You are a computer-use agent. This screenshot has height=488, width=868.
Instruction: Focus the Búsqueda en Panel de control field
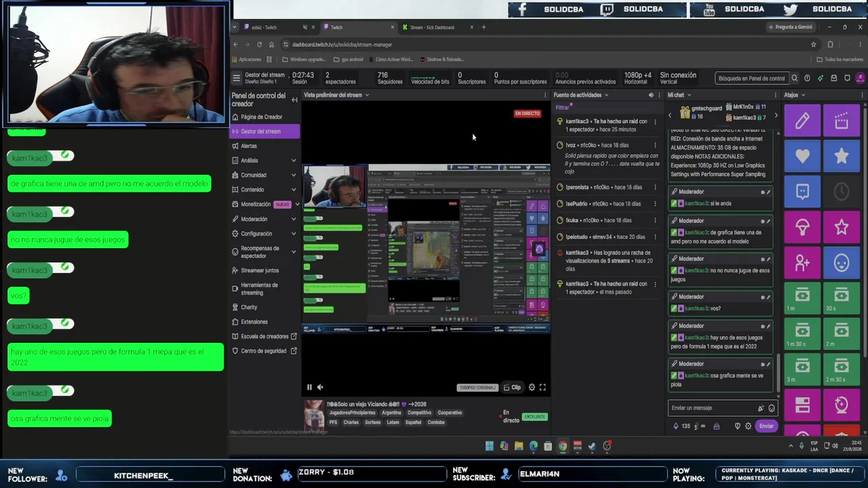751,78
